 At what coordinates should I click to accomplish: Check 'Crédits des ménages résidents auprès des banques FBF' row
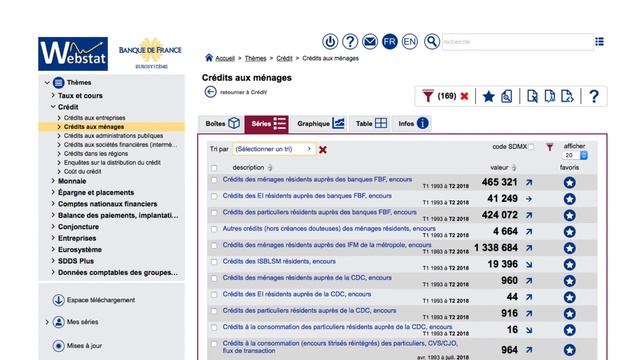tap(214, 180)
